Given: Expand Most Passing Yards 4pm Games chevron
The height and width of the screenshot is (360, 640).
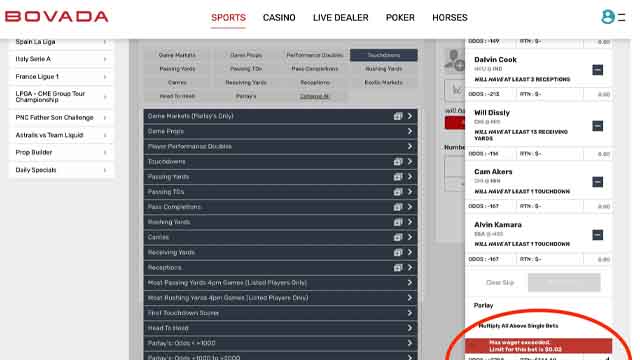Looking at the screenshot, I should (x=410, y=282).
